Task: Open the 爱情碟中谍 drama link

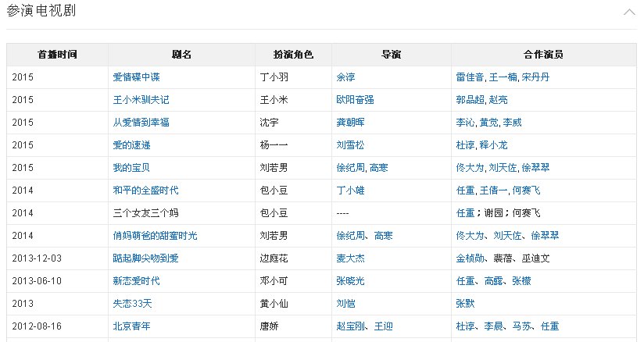Action: click(x=136, y=78)
